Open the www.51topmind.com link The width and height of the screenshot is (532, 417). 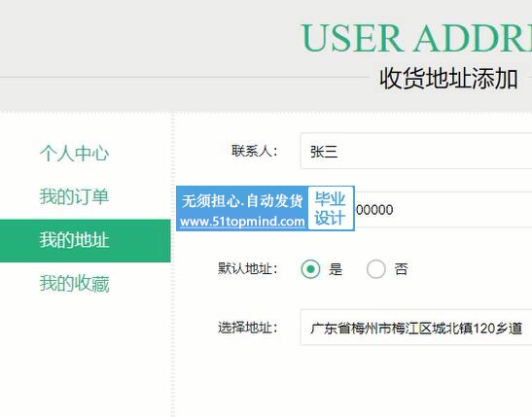click(x=242, y=222)
